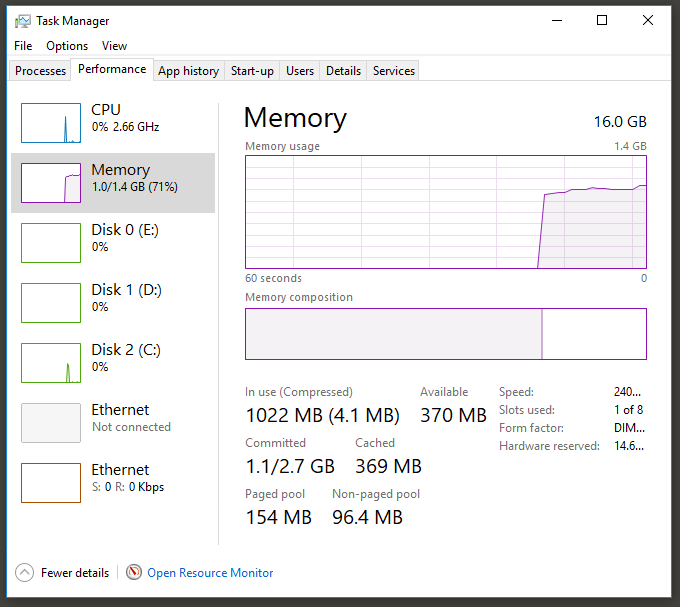Click the Non-paged pool value 96.4 MB
The height and width of the screenshot is (607, 680).
coord(367,517)
